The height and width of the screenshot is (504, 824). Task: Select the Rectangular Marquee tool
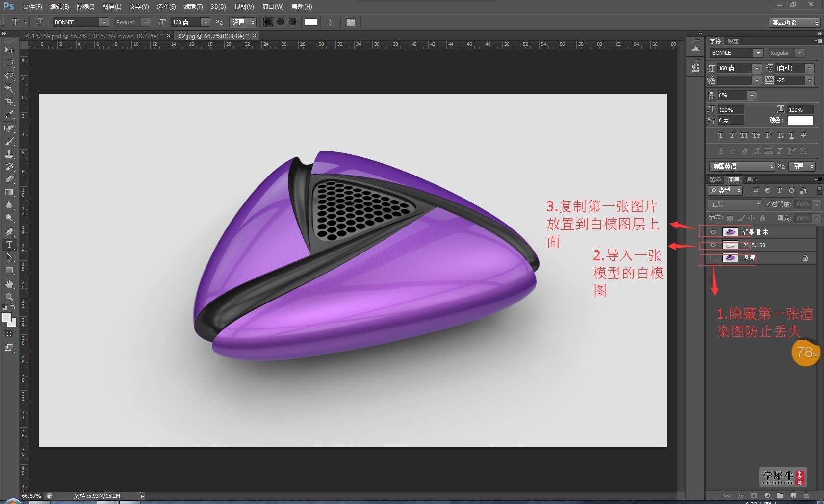(9, 63)
